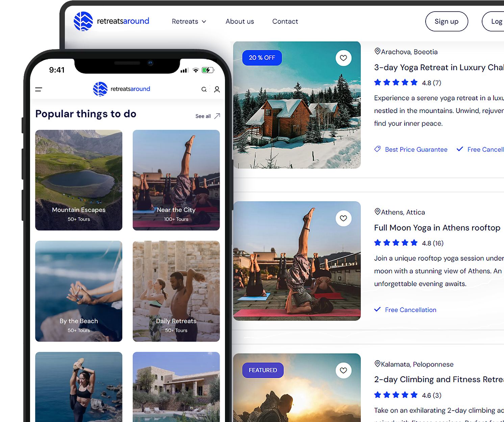Click the Best Price Guarantee tag icon
504x422 pixels.
tap(377, 149)
